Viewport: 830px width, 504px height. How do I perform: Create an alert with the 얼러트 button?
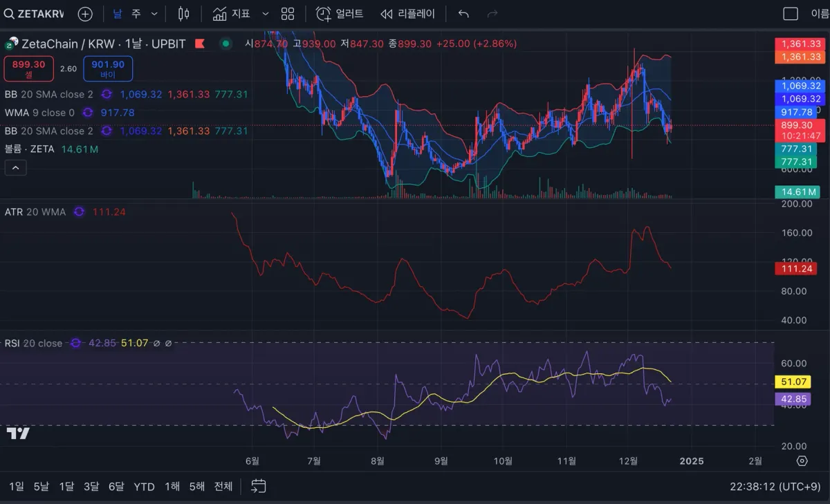pyautogui.click(x=340, y=14)
